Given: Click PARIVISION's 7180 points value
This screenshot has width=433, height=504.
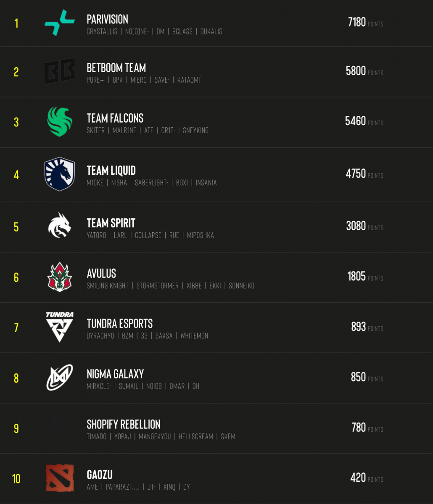Looking at the screenshot, I should pos(357,22).
